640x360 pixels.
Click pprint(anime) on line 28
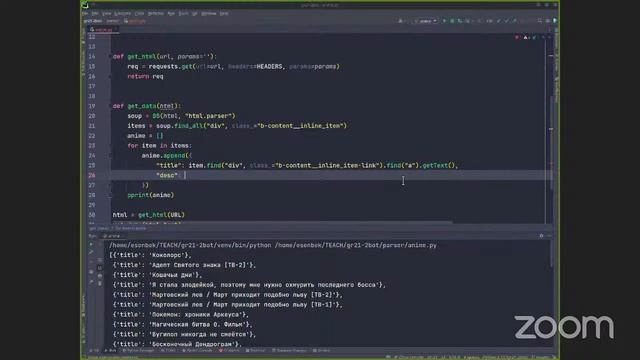(x=151, y=195)
